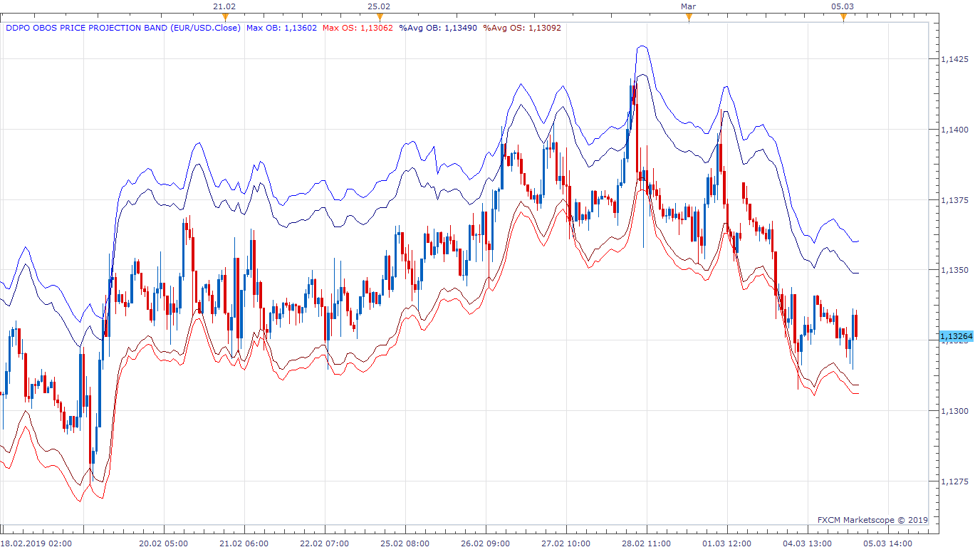The image size is (980, 552).
Task: Click the orange marker below 21.02
Action: point(225,17)
